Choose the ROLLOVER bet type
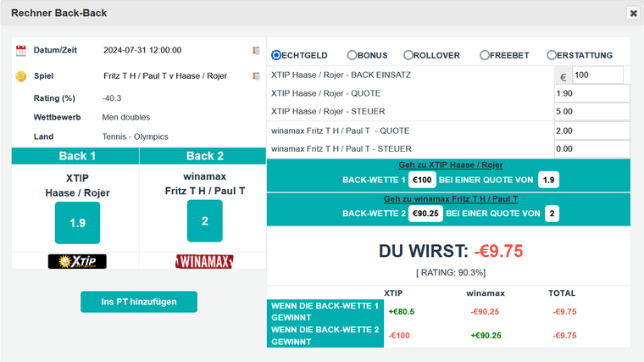 [x=408, y=55]
